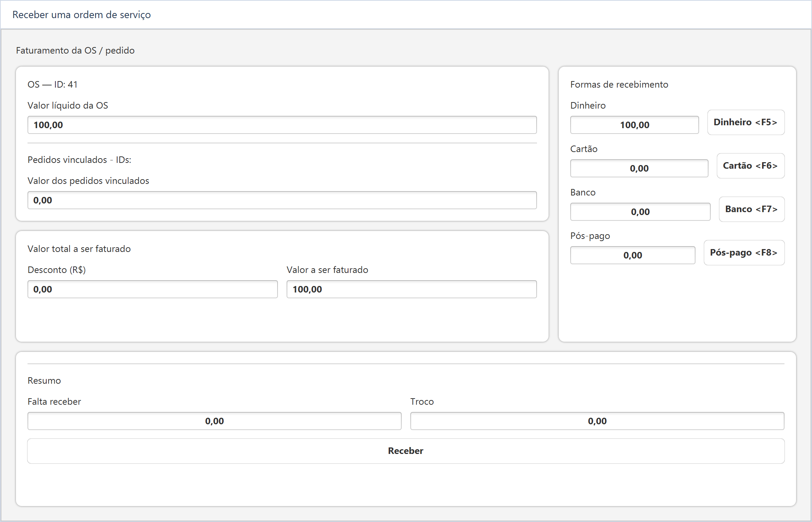812x522 pixels.
Task: Click the Dinheiro amount field
Action: click(x=634, y=125)
